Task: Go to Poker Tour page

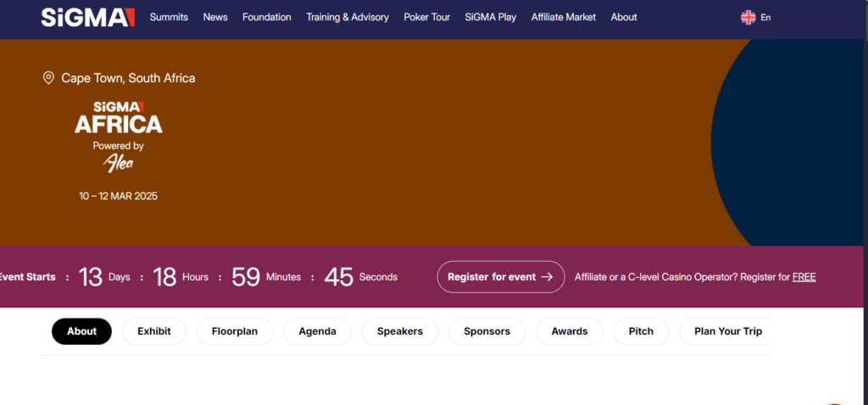Action: [427, 17]
